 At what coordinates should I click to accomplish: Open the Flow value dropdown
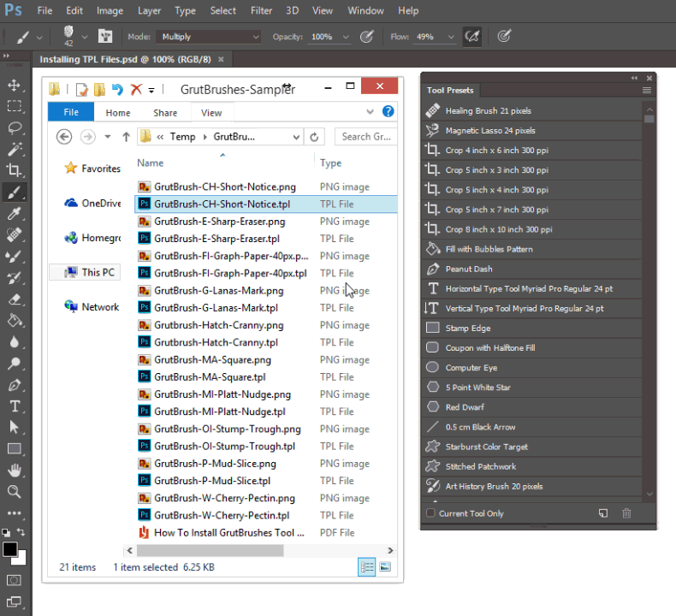click(x=449, y=37)
